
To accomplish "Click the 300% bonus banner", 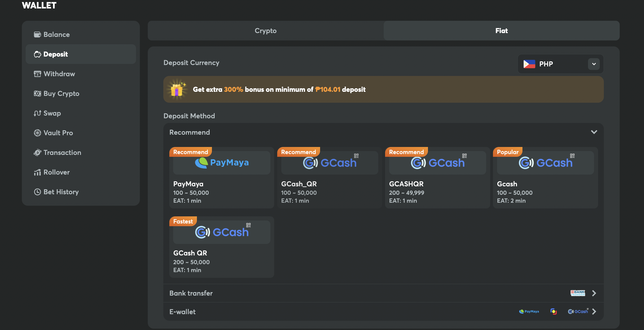I will coord(383,89).
